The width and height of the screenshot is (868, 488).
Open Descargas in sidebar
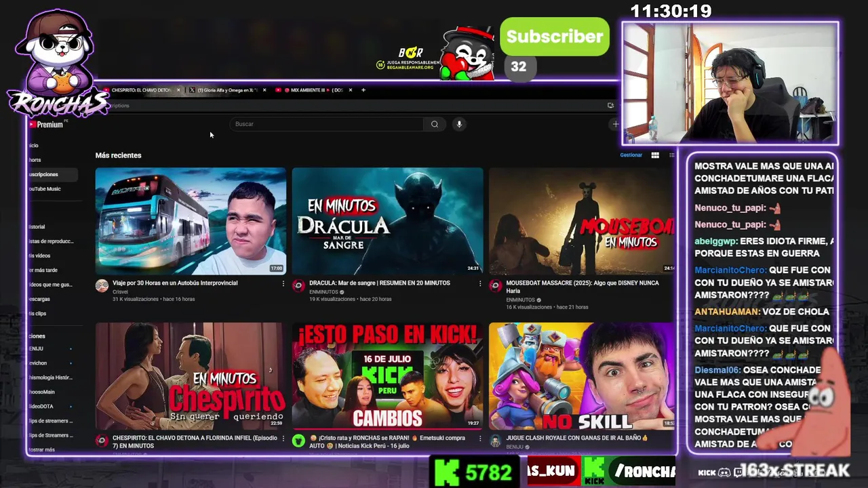[39, 299]
